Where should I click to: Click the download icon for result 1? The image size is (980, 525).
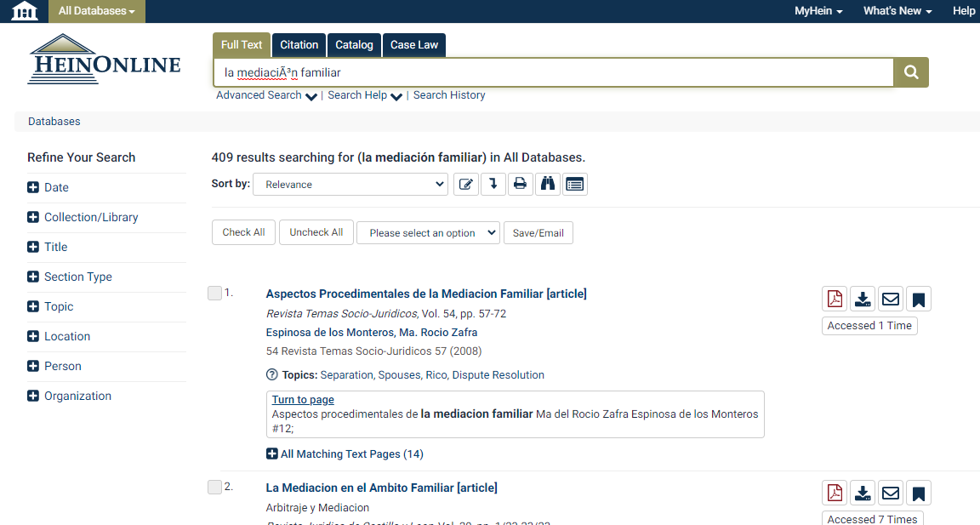[863, 300]
